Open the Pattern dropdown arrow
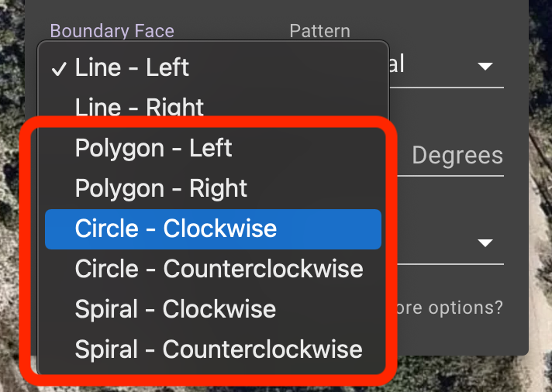This screenshot has height=392, width=552. click(485, 66)
